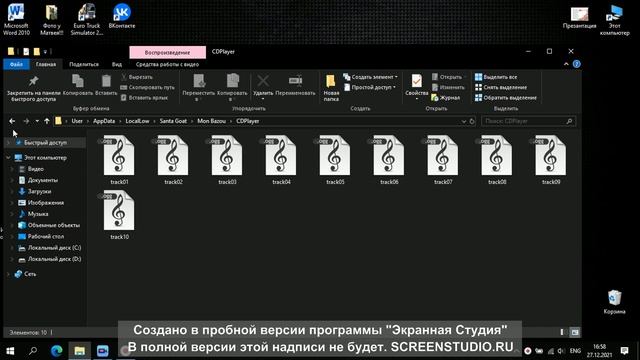Click User in address breadcrumb
The height and width of the screenshot is (360, 640).
pyautogui.click(x=77, y=121)
